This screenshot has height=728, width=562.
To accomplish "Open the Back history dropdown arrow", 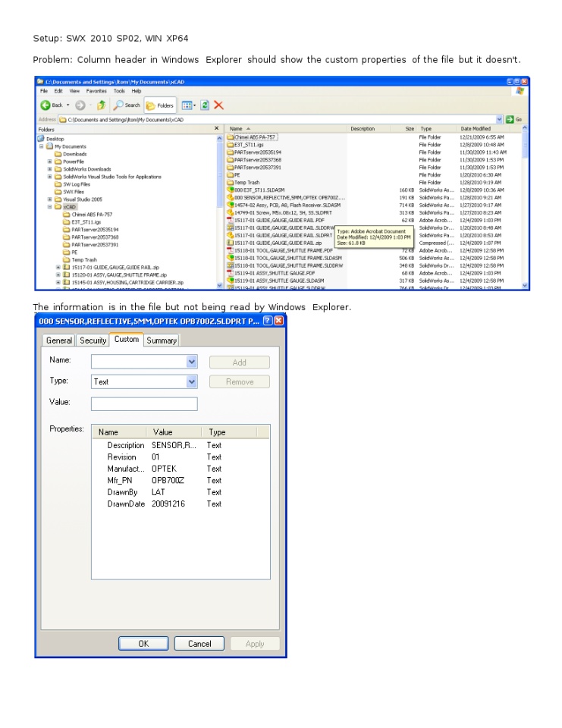I will coord(68,105).
